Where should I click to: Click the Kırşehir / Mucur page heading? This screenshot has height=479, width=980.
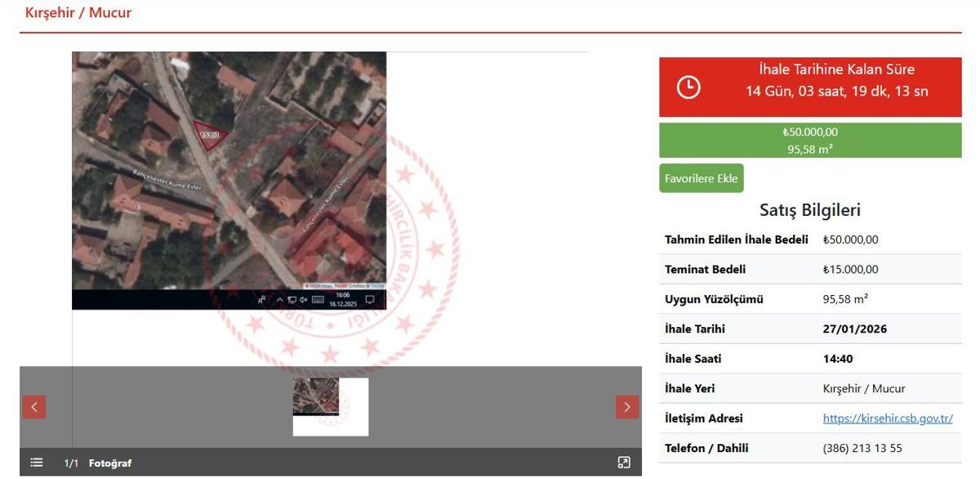click(78, 13)
